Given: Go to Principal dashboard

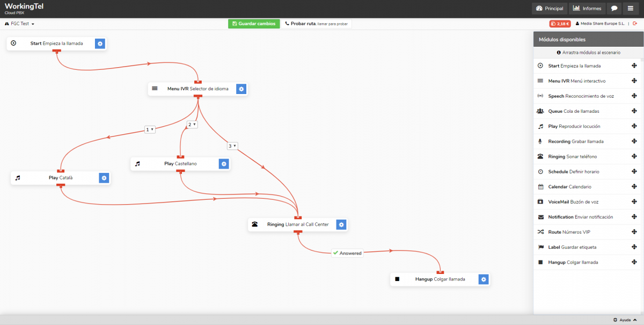Looking at the screenshot, I should point(550,9).
